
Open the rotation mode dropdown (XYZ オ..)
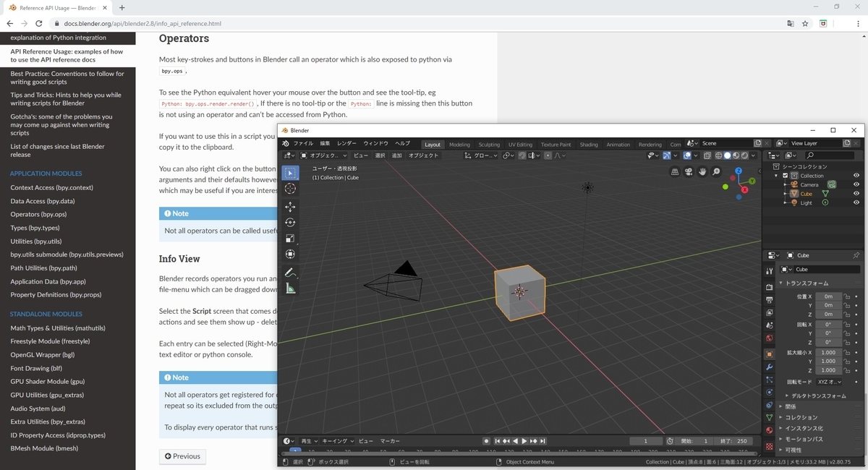830,381
